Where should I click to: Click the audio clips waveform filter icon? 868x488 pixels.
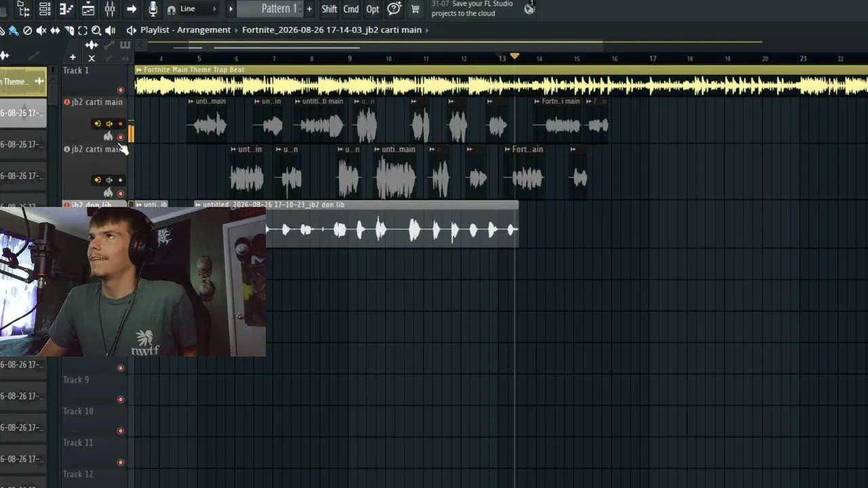[92, 45]
